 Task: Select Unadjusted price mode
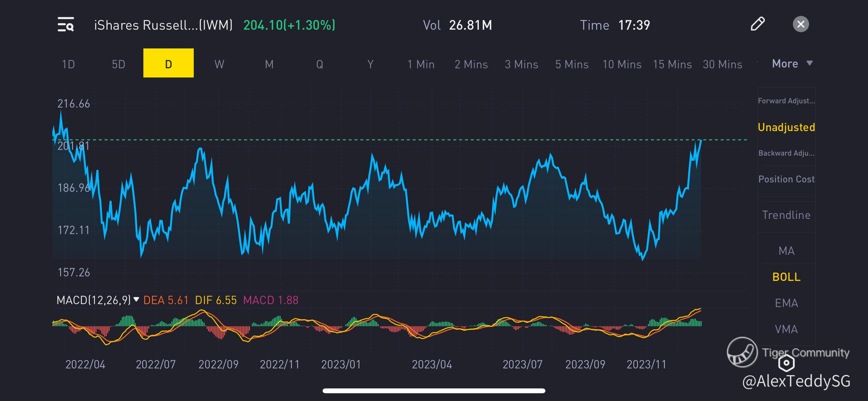(x=786, y=128)
